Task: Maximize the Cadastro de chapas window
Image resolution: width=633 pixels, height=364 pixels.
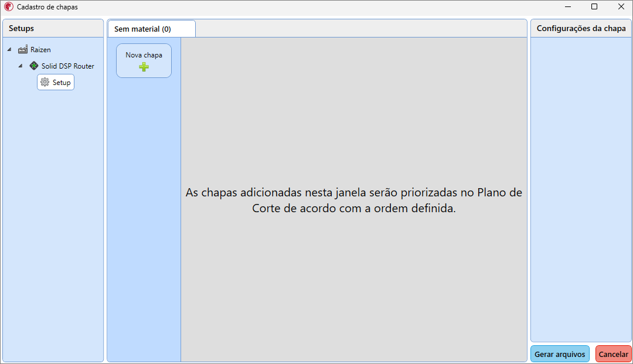Action: coord(594,7)
